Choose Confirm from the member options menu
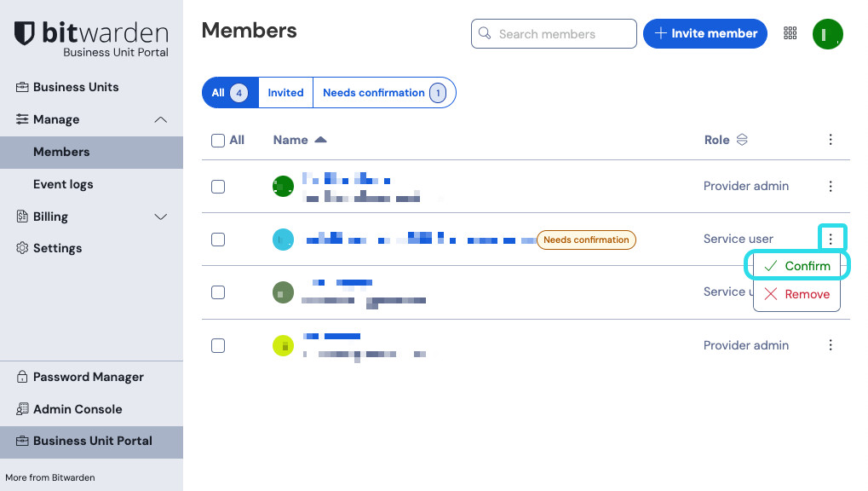The height and width of the screenshot is (491, 868). click(797, 266)
